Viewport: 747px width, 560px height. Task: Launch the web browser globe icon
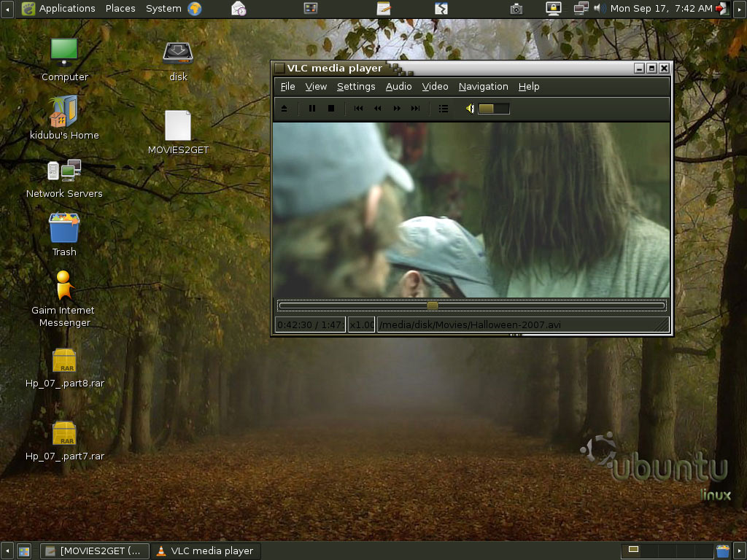tap(194, 9)
